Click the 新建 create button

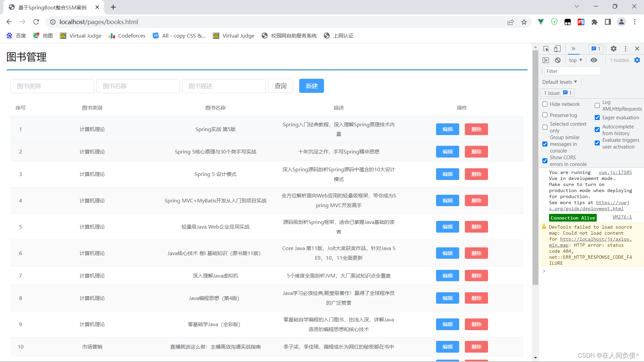click(x=312, y=86)
